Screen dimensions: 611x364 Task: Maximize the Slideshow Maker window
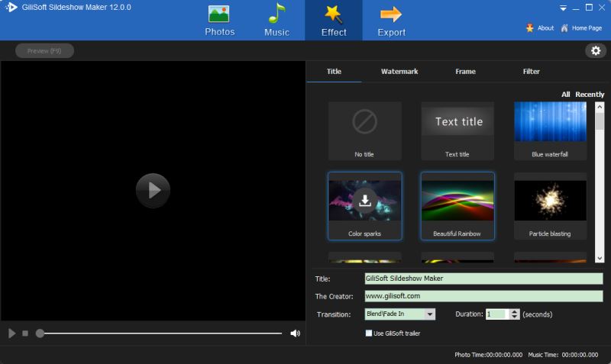[x=589, y=8]
